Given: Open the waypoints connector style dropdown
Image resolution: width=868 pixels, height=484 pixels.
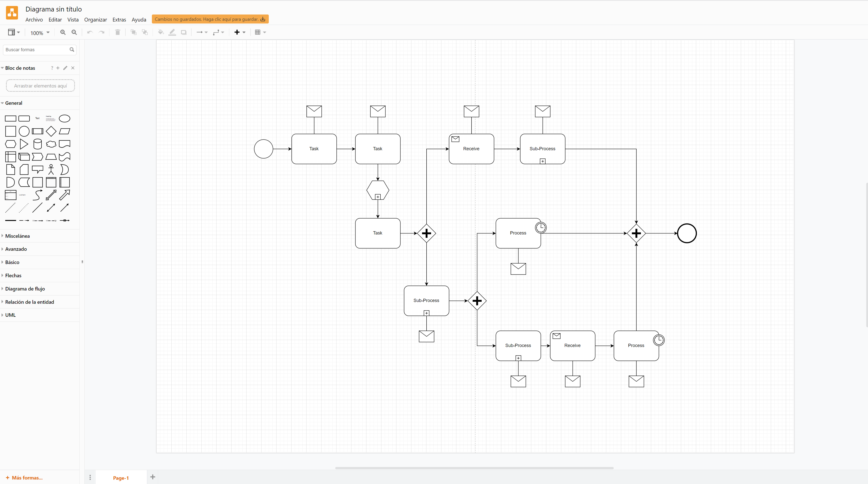Looking at the screenshot, I should pos(218,32).
